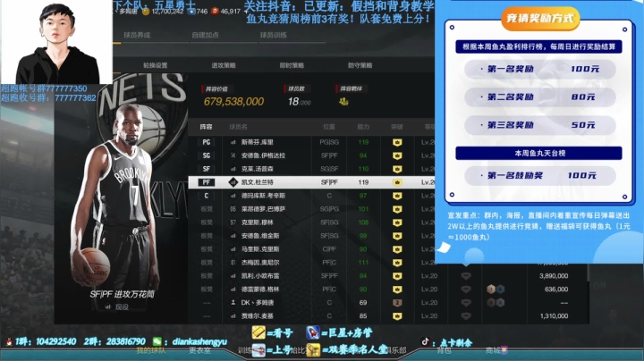Click breakthrough badge for 杰梅因.奥尼尔
This screenshot has width=644, height=361.
click(397, 263)
